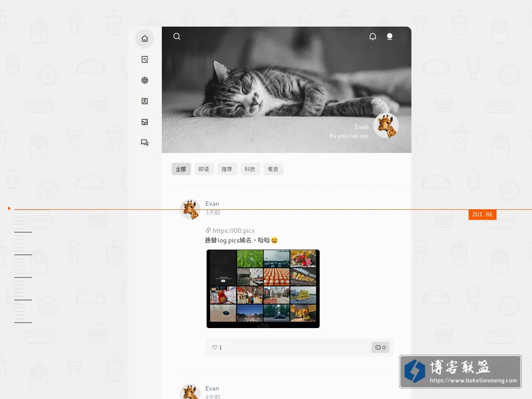This screenshot has width=532, height=399.
Task: Open the aperture icon in the sidebar
Action: (x=145, y=80)
